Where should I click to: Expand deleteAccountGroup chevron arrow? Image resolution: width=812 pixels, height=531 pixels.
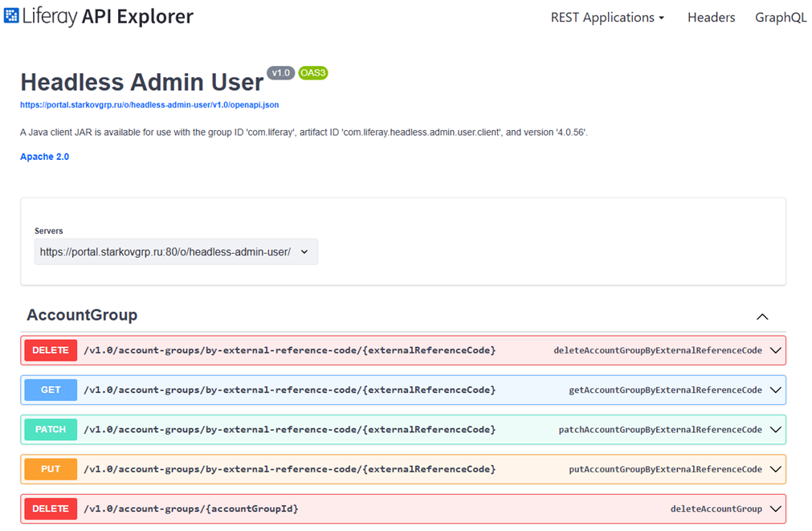click(x=775, y=509)
